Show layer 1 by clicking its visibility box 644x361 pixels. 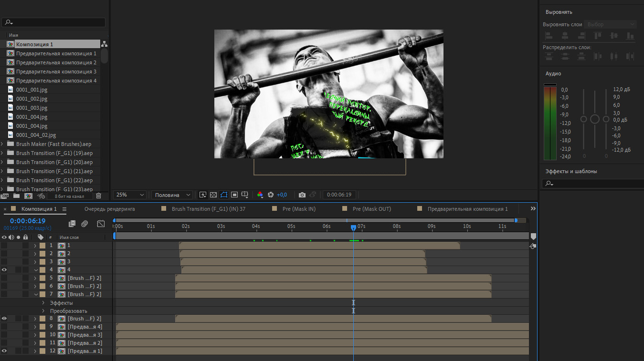pos(4,246)
